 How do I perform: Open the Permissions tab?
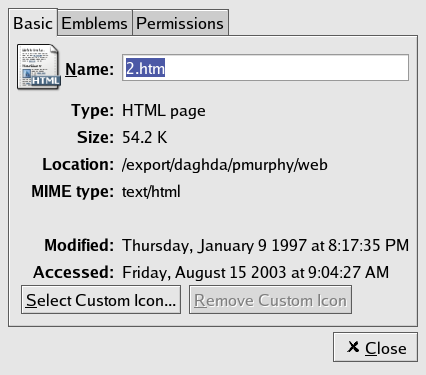[x=180, y=23]
